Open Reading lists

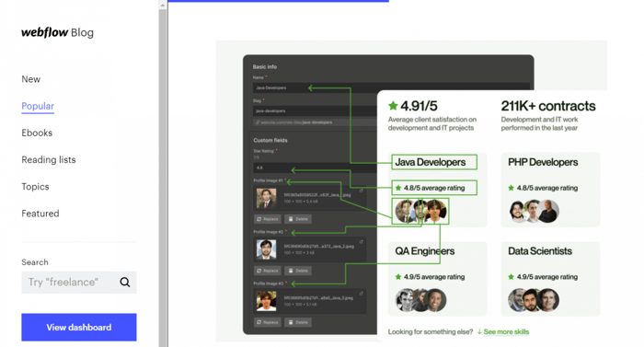click(49, 159)
